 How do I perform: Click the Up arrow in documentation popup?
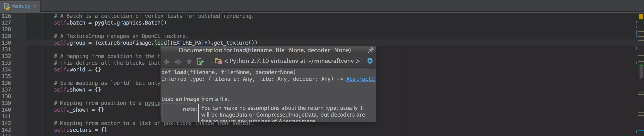[189, 62]
